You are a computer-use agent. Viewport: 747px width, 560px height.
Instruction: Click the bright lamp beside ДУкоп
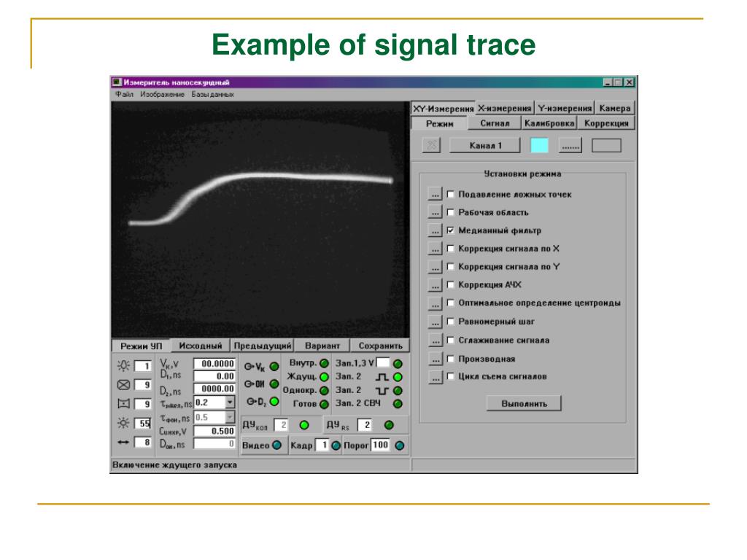coord(304,425)
